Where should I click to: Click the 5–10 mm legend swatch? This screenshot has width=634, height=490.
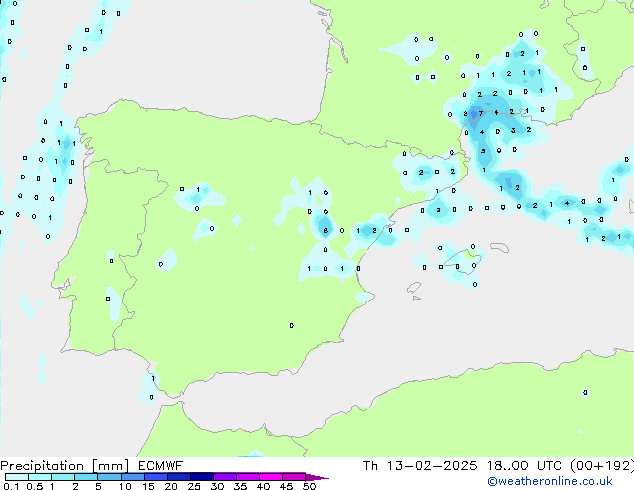click(x=109, y=477)
